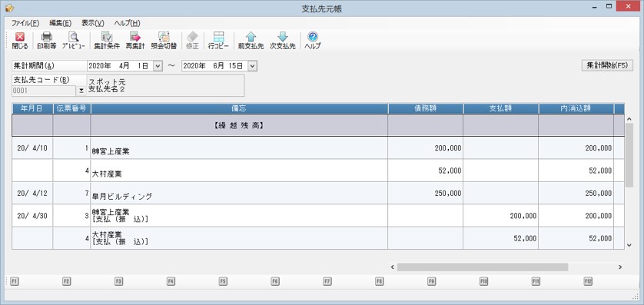This screenshot has height=305, width=644.
Task: Click the 集計開始(F5) button
Action: 607,65
